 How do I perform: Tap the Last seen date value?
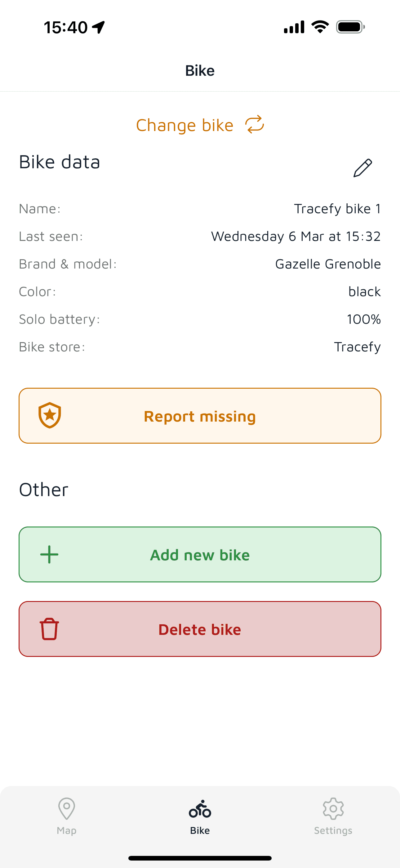coord(296,236)
